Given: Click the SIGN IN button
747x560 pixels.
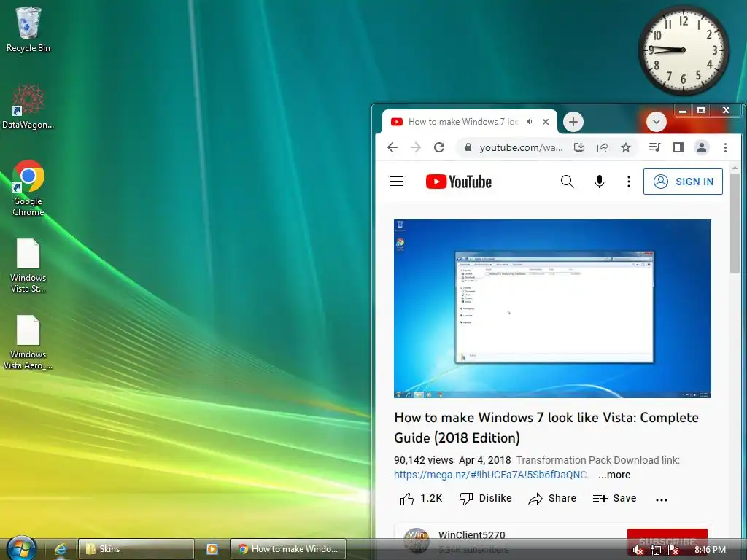Looking at the screenshot, I should coord(683,182).
